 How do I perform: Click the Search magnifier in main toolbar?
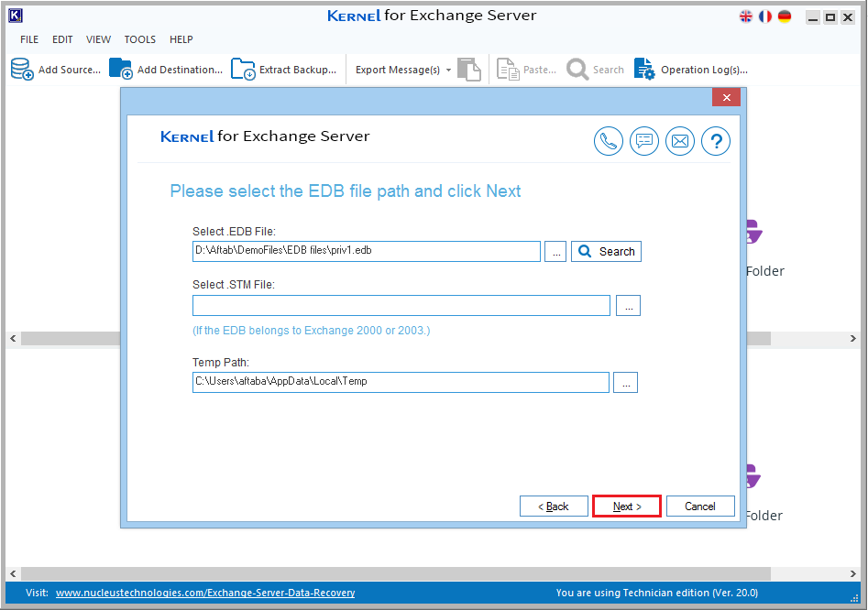pyautogui.click(x=577, y=70)
